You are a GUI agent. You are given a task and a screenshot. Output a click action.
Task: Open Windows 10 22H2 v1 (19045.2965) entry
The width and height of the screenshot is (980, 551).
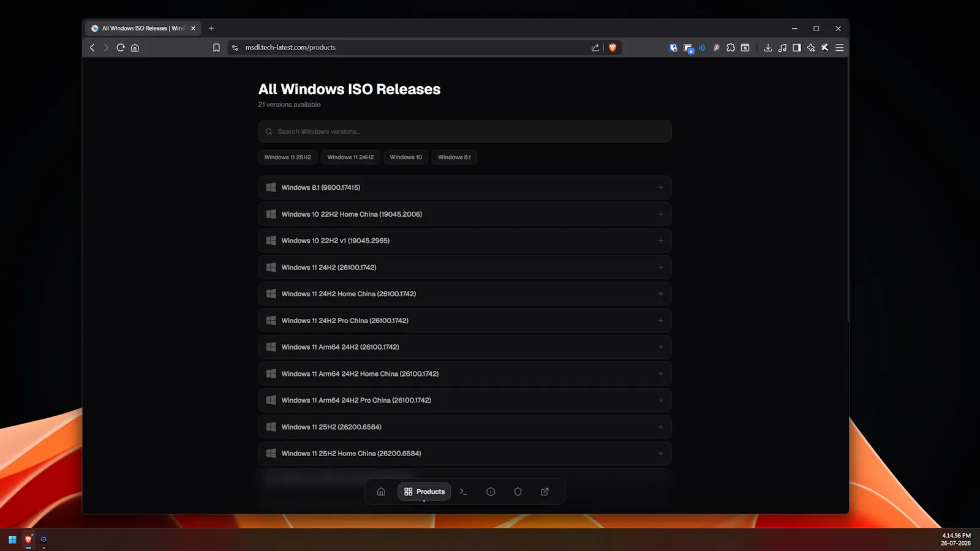pos(465,241)
